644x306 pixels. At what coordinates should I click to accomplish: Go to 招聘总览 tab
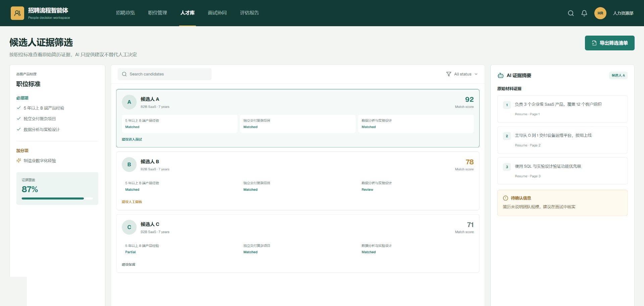coord(125,13)
